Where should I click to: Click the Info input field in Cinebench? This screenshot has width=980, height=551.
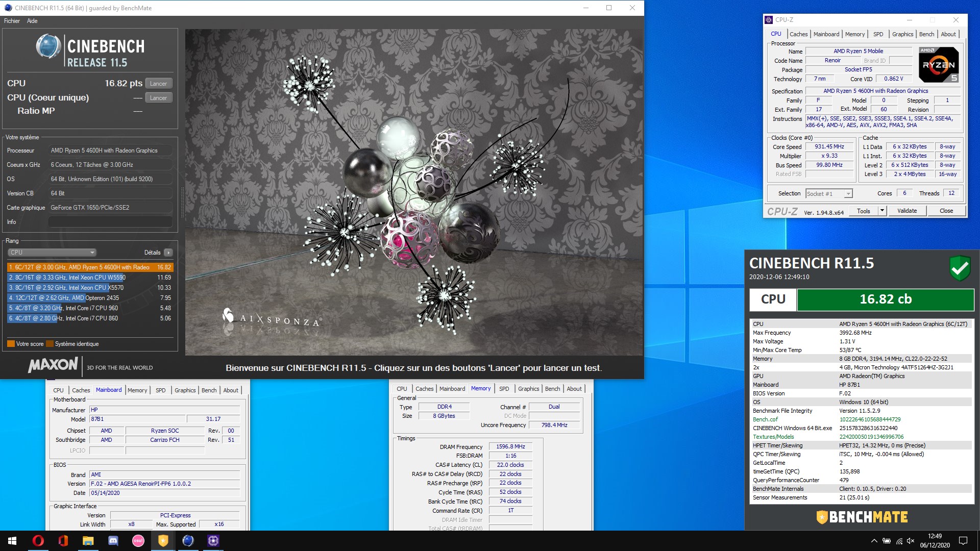point(110,222)
